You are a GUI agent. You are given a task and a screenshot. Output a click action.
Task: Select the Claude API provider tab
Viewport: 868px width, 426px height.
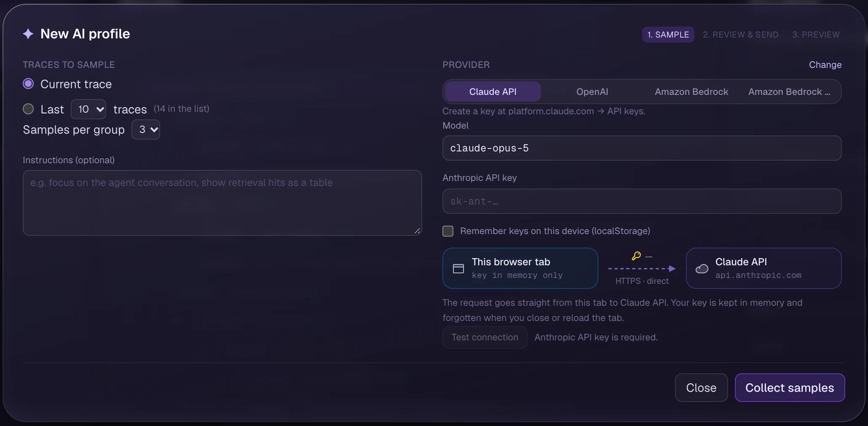[493, 92]
